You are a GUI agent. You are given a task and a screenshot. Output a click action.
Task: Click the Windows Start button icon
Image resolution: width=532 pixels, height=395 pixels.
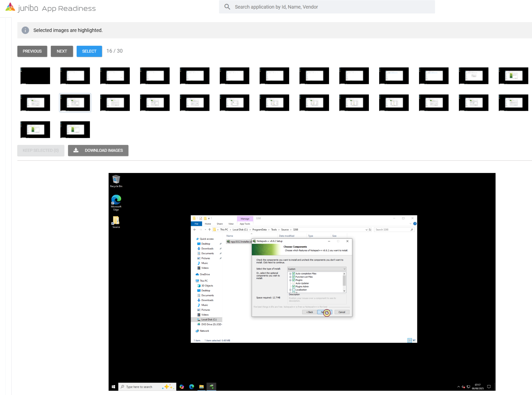[113, 386]
